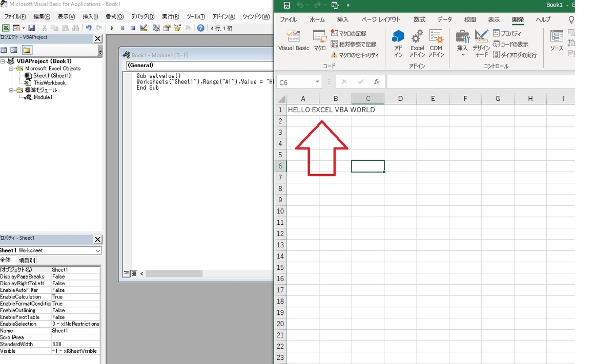Click the View Microsoft Excel icon in the VBA toolbar
The height and width of the screenshot is (364, 615).
tap(6, 28)
